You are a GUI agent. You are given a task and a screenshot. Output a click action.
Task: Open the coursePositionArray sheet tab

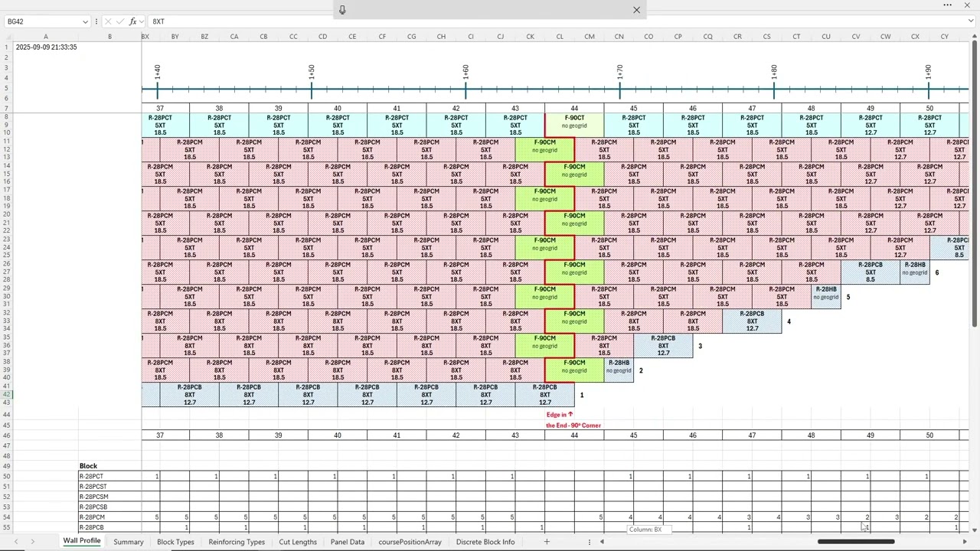pos(410,542)
